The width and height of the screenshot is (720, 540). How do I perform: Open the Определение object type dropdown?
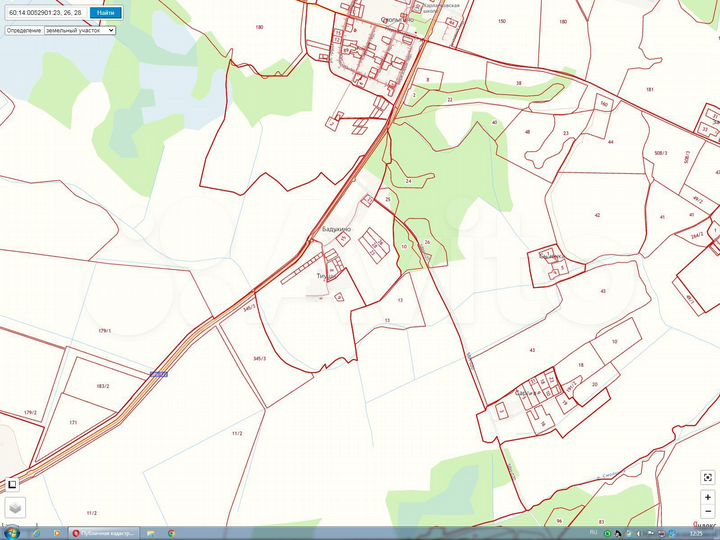(80, 30)
